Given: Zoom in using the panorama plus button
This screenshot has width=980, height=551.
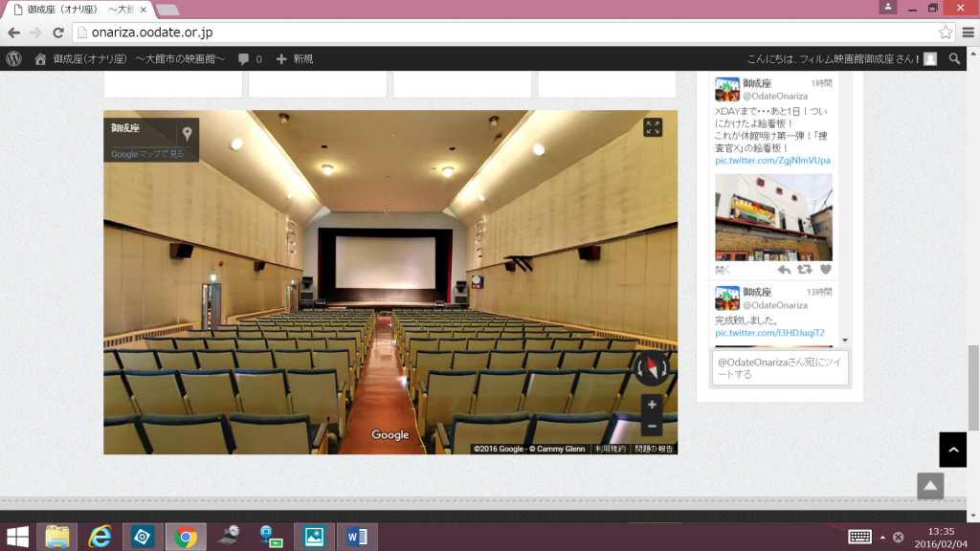Looking at the screenshot, I should (x=652, y=405).
